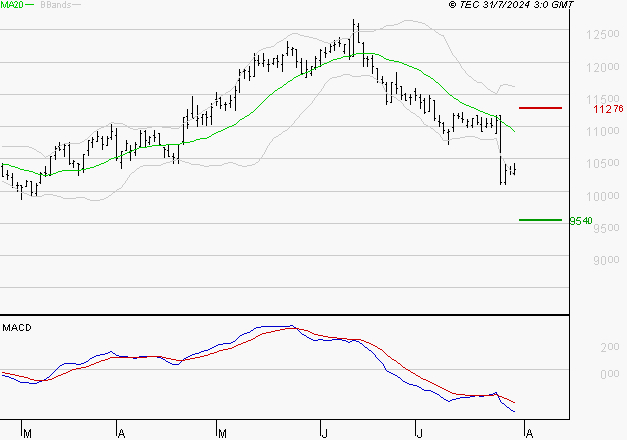This screenshot has height=440, width=627.
Task: Click the 10500 price axis label
Action: [603, 164]
